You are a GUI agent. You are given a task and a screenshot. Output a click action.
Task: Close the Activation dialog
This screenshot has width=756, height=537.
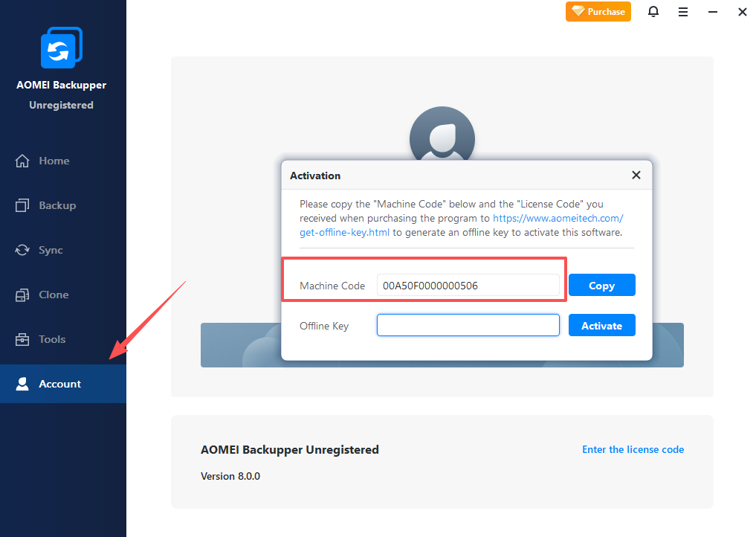(636, 176)
